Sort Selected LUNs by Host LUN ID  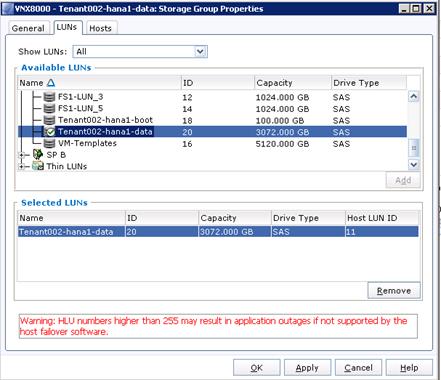[x=382, y=218]
